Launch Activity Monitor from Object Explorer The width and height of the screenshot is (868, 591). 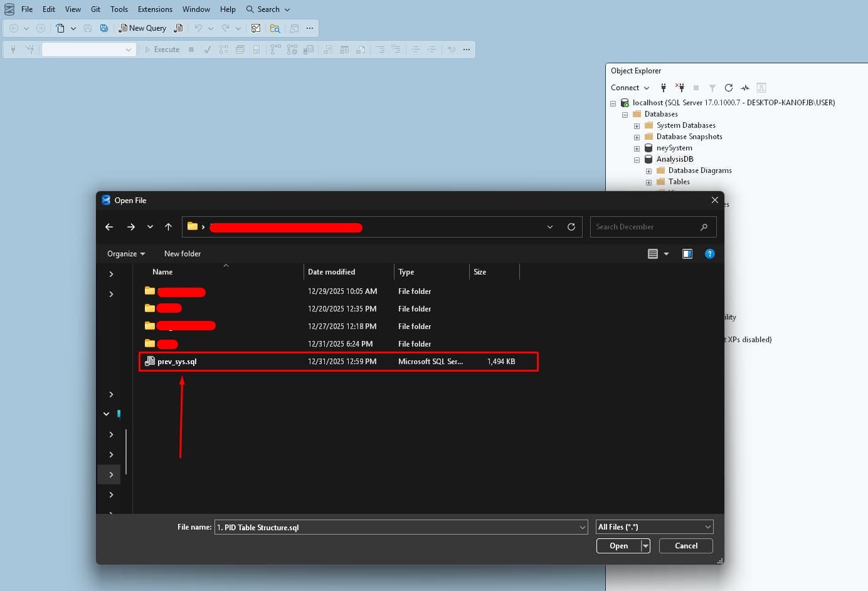[x=745, y=88]
